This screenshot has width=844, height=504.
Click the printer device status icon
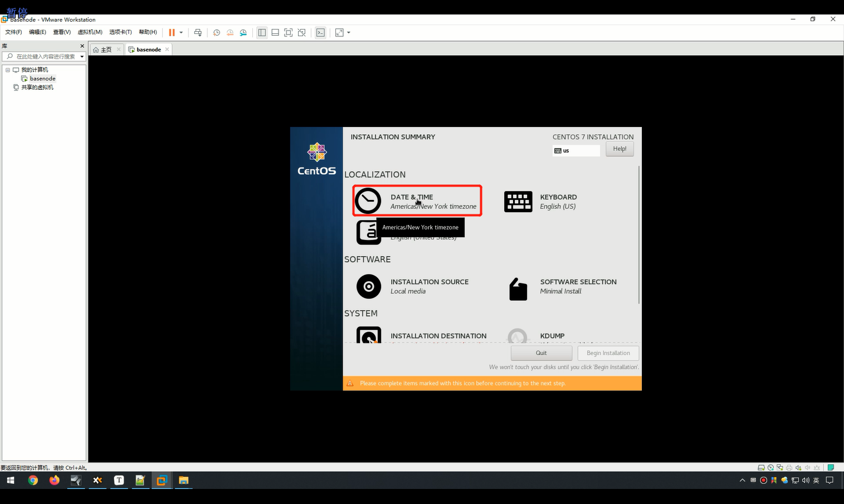coord(789,468)
